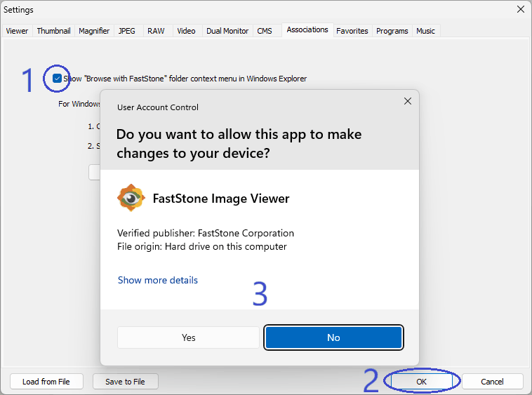Image resolution: width=532 pixels, height=395 pixels.
Task: Click the User Account Control title text
Action: [x=158, y=107]
